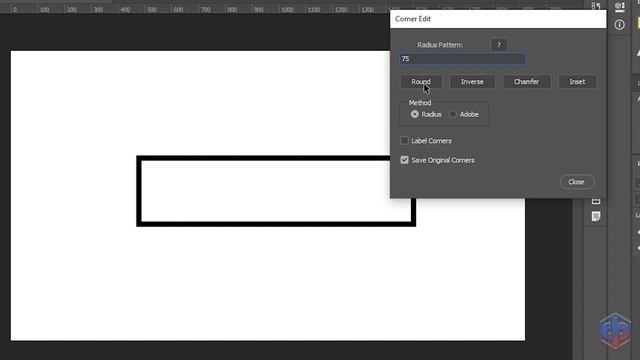Click the Radius Pattern input field
640x360 pixels.
(x=463, y=59)
